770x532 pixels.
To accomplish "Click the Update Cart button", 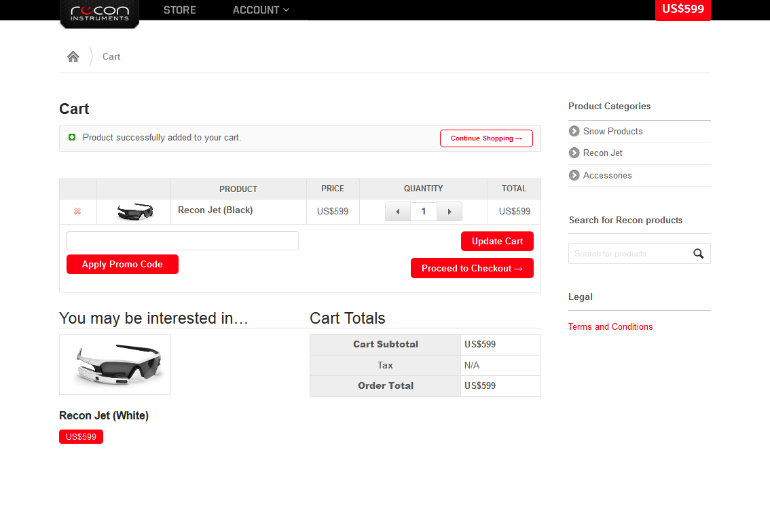I will [497, 242].
